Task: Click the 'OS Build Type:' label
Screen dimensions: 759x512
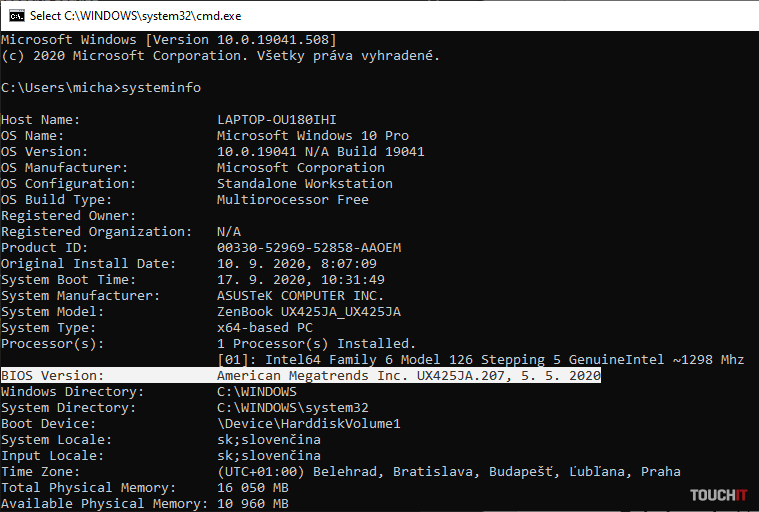Action: click(56, 199)
